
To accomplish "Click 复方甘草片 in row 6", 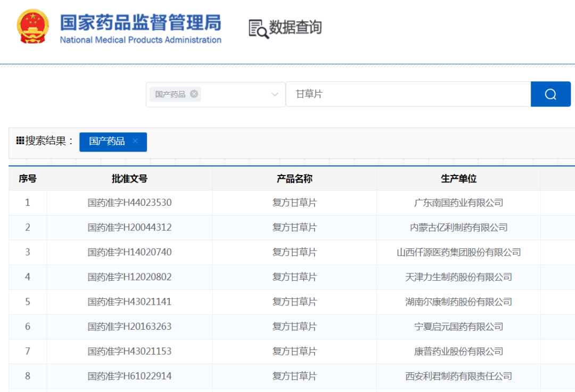I will tap(294, 327).
